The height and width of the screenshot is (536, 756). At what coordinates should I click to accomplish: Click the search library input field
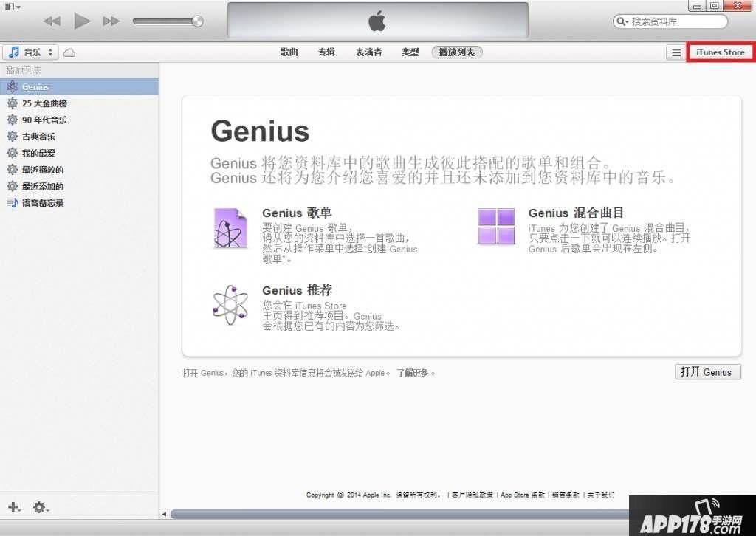(x=670, y=21)
